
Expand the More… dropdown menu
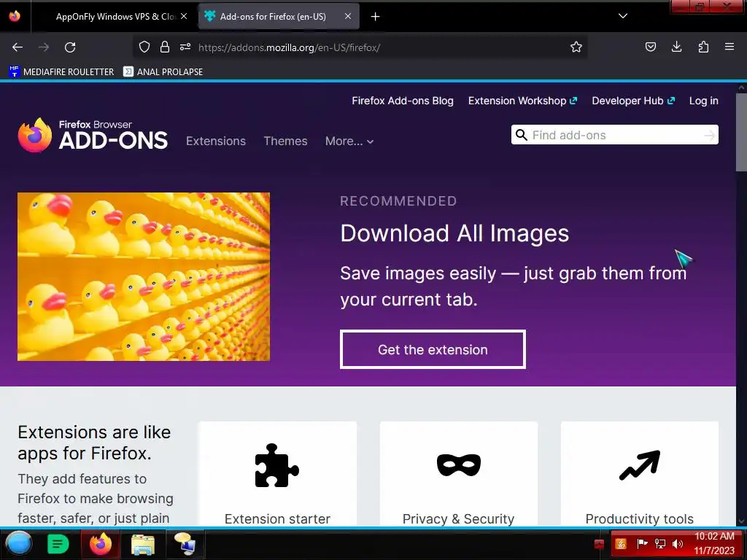pyautogui.click(x=349, y=141)
